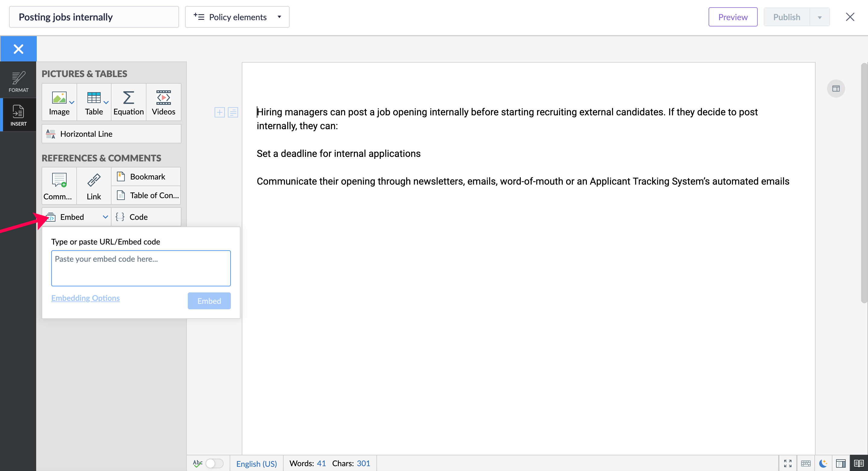Insert a Link into the document
The width and height of the screenshot is (868, 471).
click(94, 186)
